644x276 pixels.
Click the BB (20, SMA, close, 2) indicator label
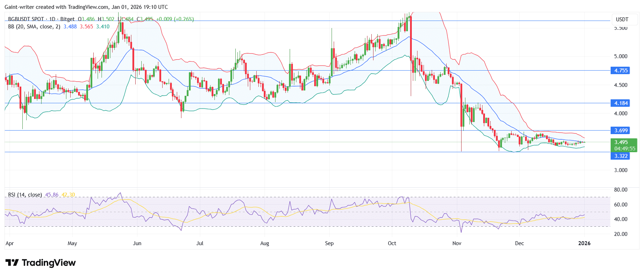34,27
